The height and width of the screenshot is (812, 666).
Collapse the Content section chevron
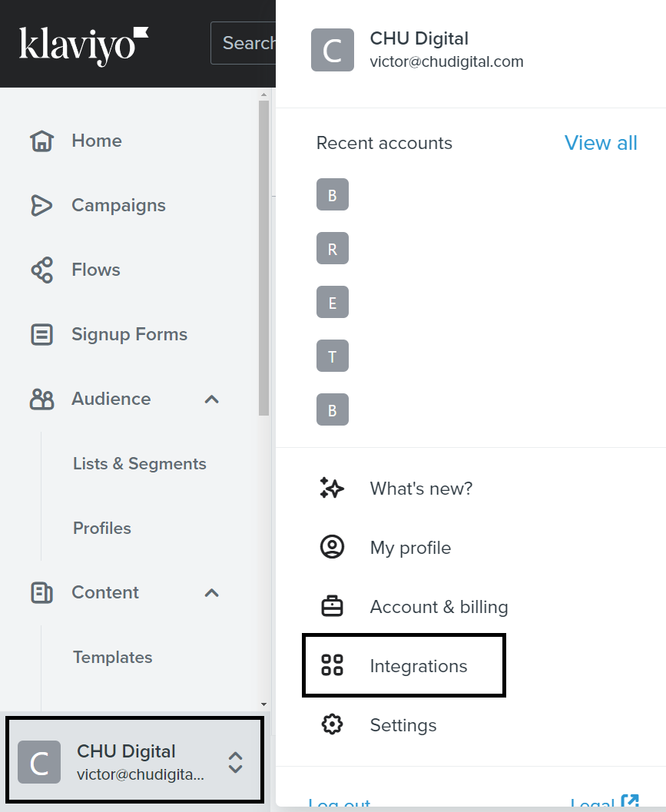[212, 592]
